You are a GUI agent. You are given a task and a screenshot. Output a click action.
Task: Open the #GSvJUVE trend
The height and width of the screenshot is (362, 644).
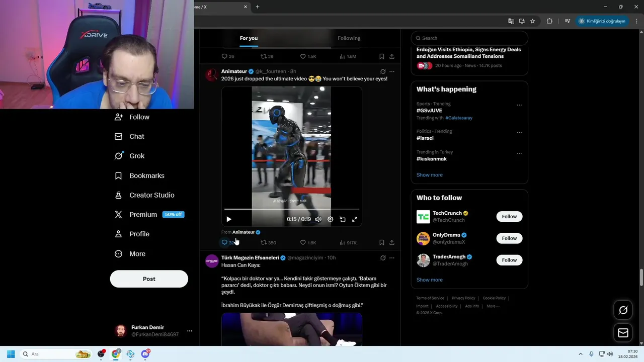click(429, 111)
